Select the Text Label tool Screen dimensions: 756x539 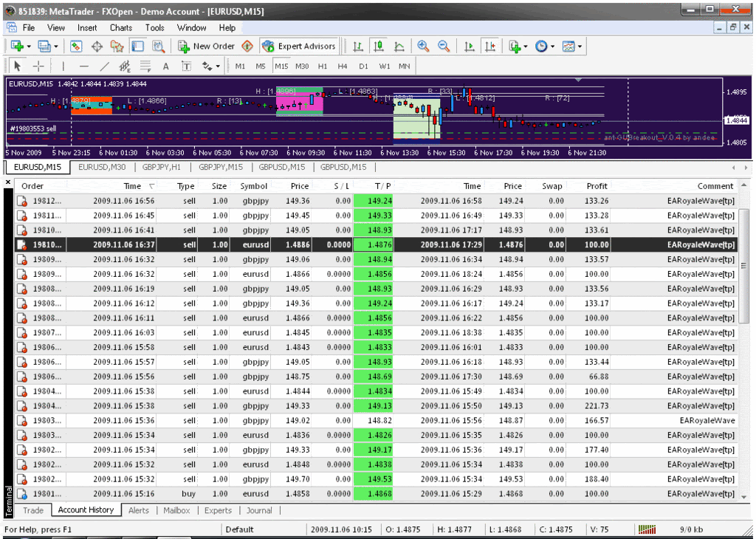(x=186, y=66)
